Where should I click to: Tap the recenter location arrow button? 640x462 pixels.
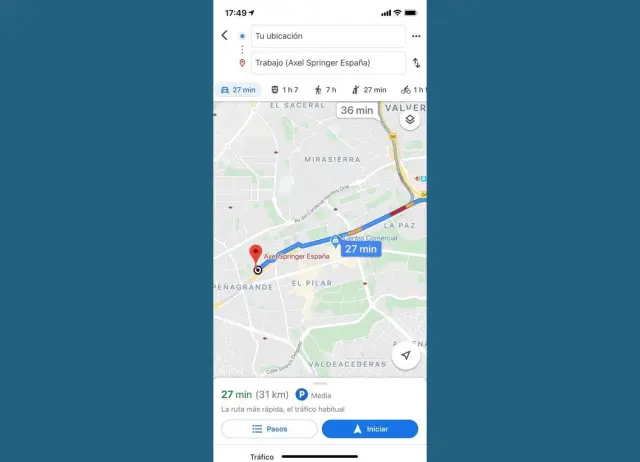pos(406,355)
